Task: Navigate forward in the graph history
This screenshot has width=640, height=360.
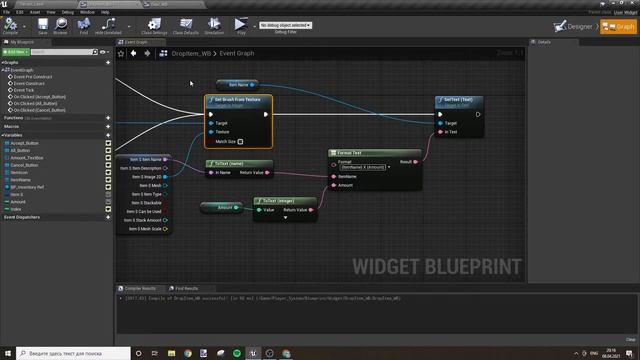Action: point(147,53)
